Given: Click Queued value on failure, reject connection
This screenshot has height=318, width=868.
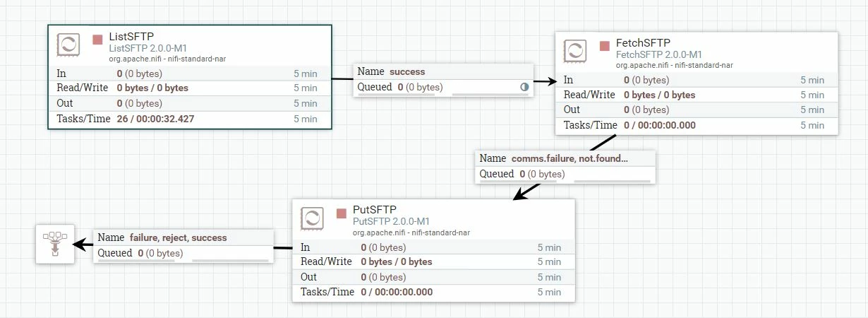Looking at the screenshot, I should point(160,253).
